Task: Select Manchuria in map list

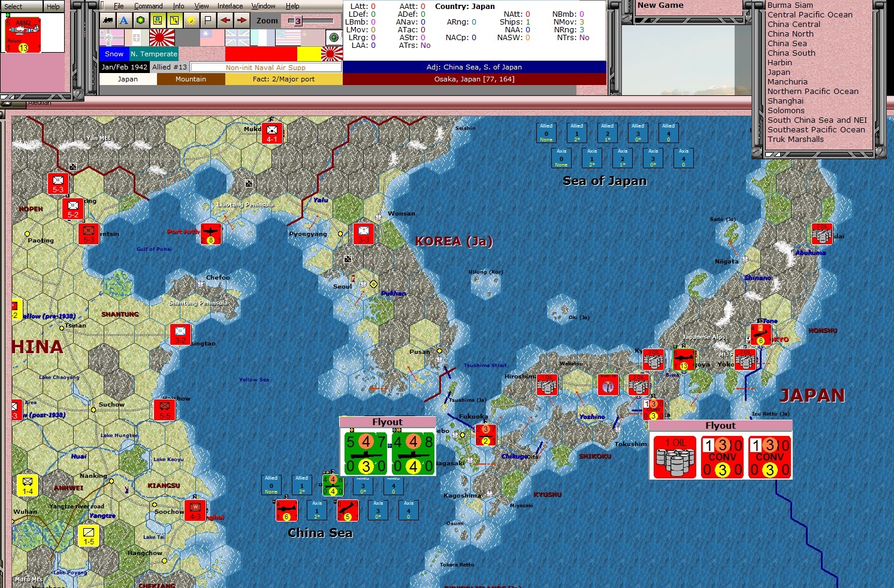Action: click(x=787, y=81)
